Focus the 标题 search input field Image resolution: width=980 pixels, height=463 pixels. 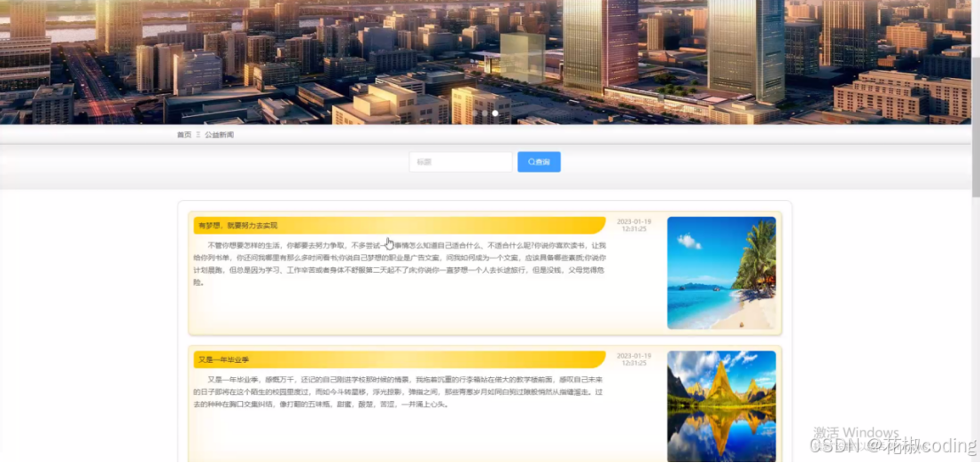461,162
